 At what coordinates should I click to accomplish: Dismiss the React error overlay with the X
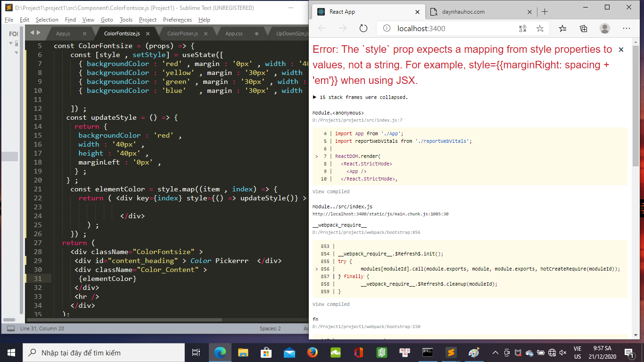(x=621, y=49)
